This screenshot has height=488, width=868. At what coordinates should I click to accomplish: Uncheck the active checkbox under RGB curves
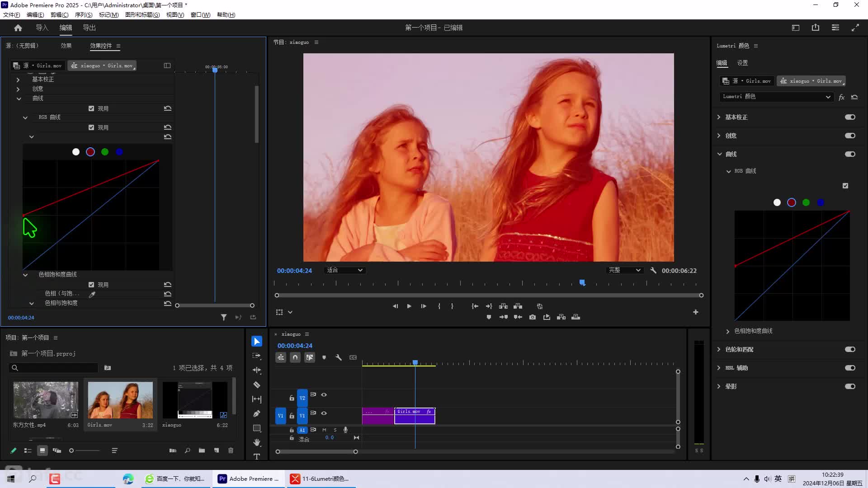coord(91,127)
